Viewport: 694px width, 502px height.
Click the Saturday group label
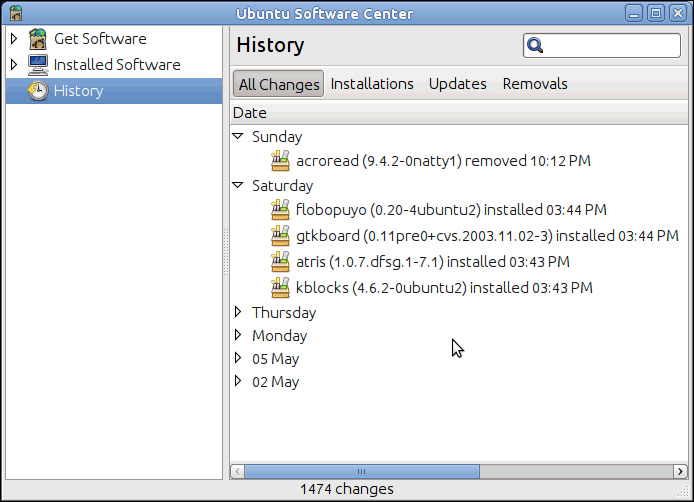coord(282,185)
